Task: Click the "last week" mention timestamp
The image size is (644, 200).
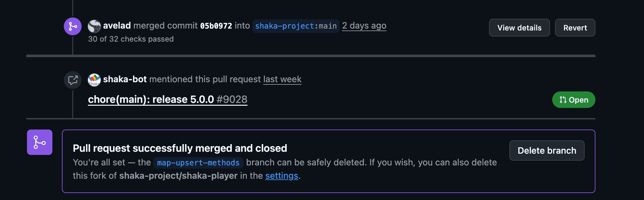Action: pyautogui.click(x=282, y=79)
